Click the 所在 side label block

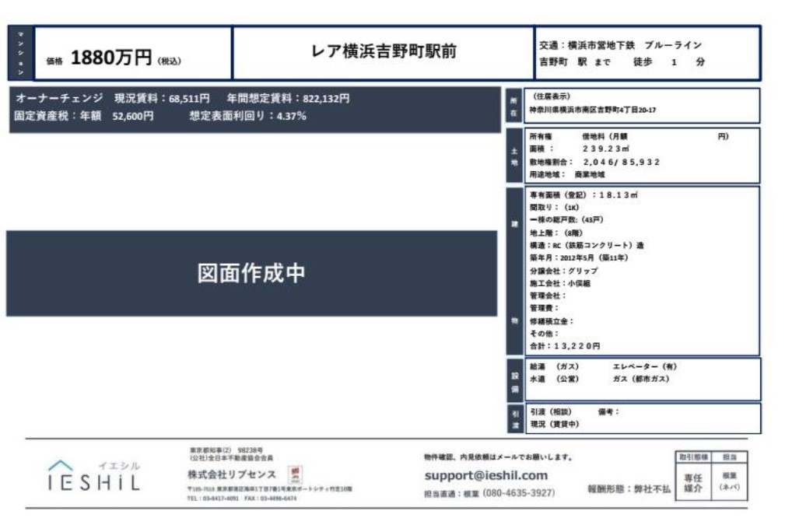click(x=513, y=106)
